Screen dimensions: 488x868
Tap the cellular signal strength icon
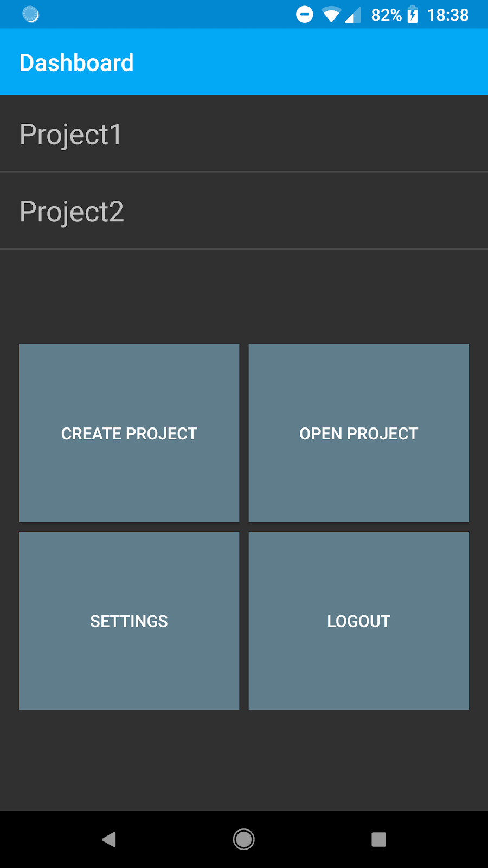point(353,15)
